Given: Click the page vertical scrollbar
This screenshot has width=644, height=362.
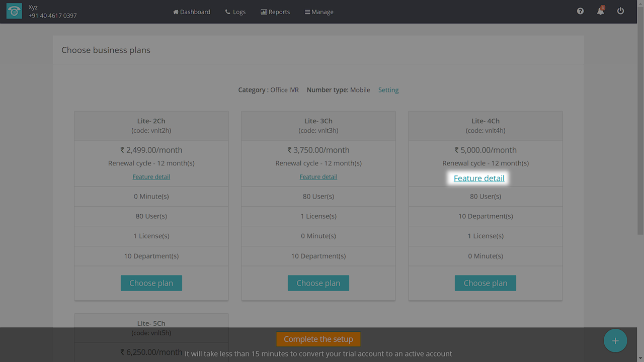Looking at the screenshot, I should coord(640,126).
